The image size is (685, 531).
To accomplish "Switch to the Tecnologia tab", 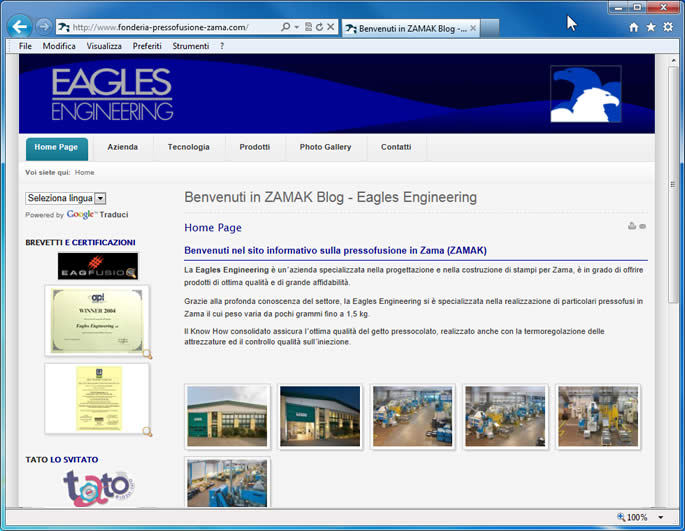I will coord(188,147).
